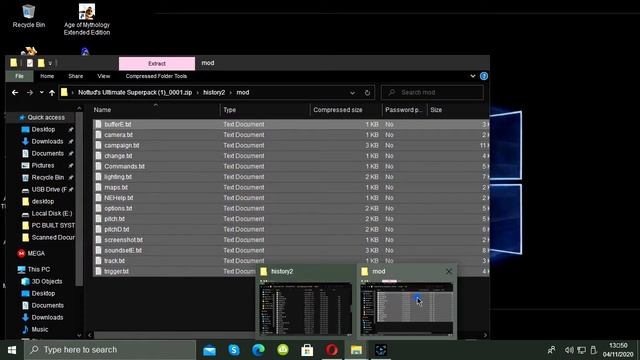The image size is (640, 360).
Task: Sort by Type column header
Action: click(265, 110)
